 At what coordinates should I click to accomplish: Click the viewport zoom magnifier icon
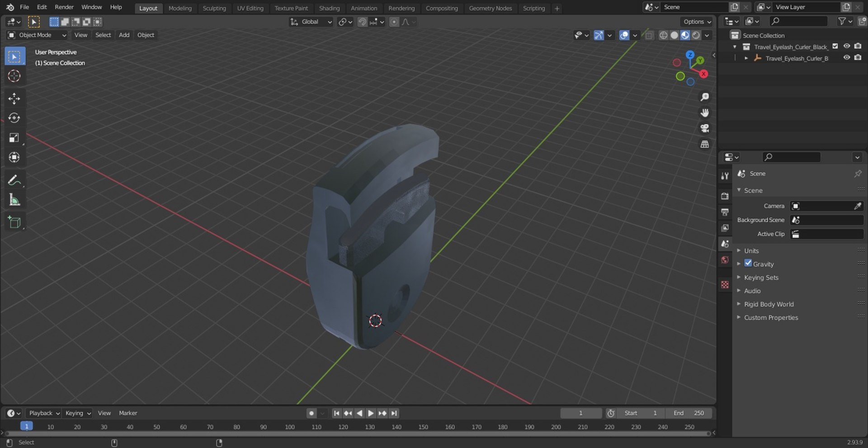tap(704, 97)
